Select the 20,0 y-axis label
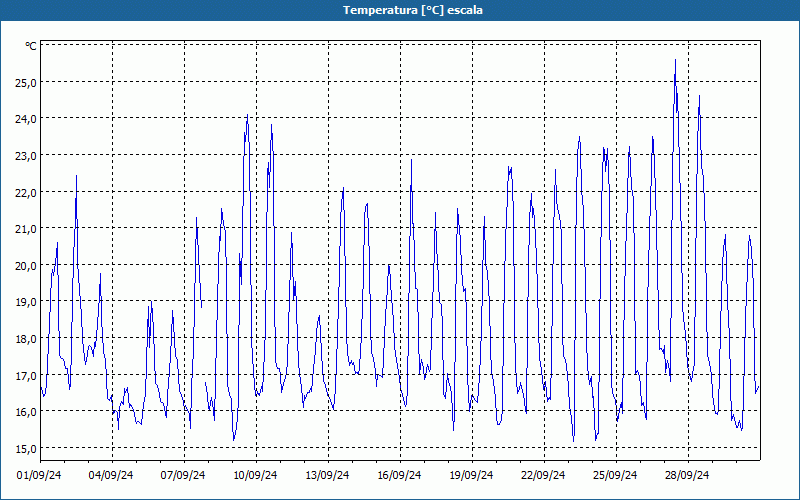 pyautogui.click(x=26, y=265)
